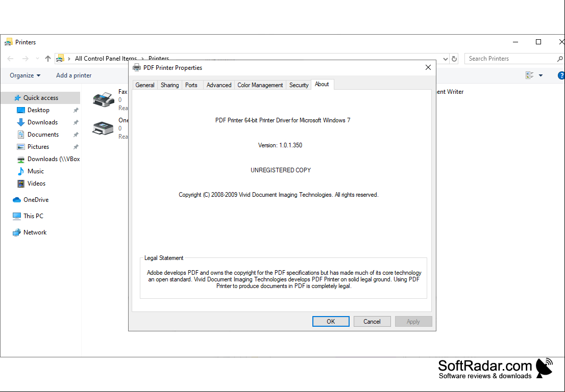
Task: Click the Version: 1.0.1.350 text
Action: [x=280, y=145]
